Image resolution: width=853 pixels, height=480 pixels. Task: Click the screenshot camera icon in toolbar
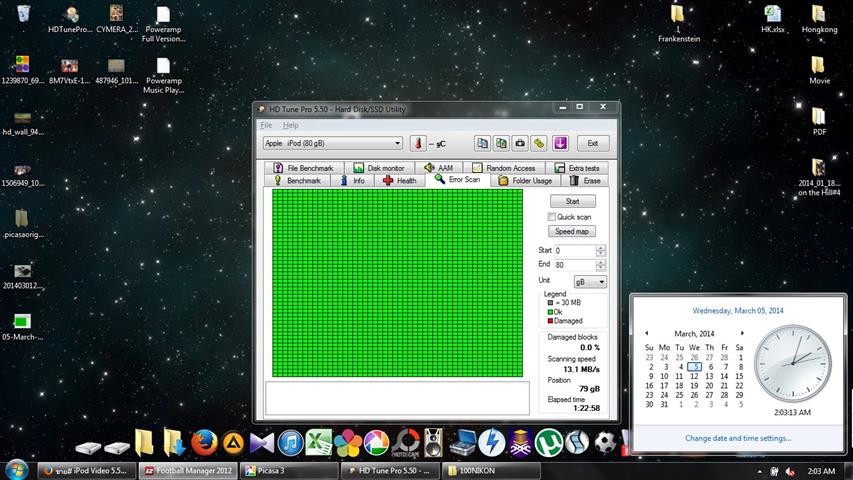[519, 143]
